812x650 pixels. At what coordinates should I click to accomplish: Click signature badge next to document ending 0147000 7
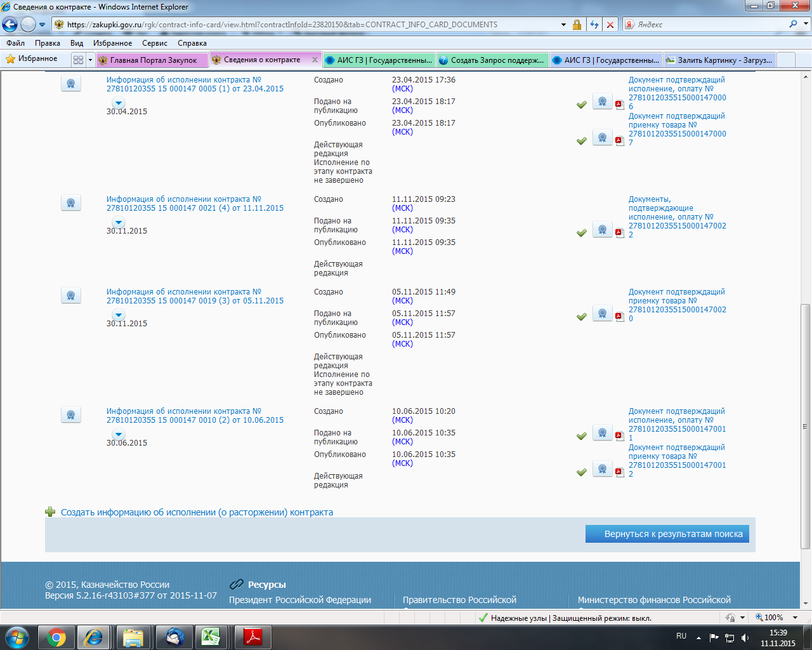(603, 138)
